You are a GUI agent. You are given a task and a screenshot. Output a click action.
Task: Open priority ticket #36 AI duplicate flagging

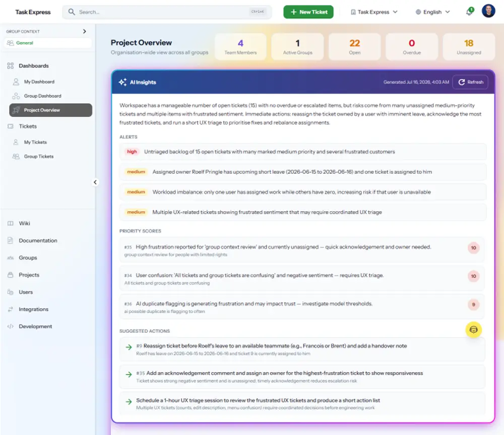[x=302, y=307]
